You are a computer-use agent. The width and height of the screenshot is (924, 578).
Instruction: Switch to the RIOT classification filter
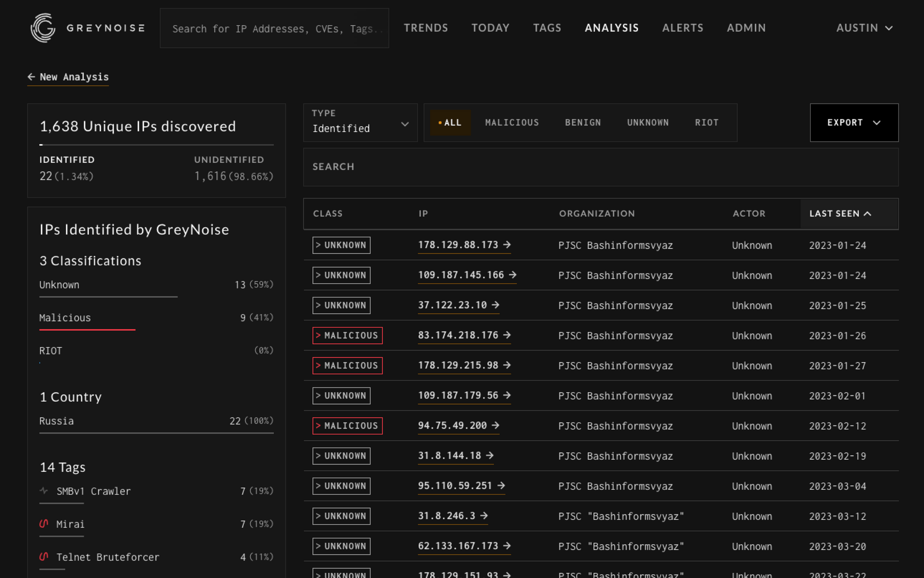pyautogui.click(x=706, y=122)
